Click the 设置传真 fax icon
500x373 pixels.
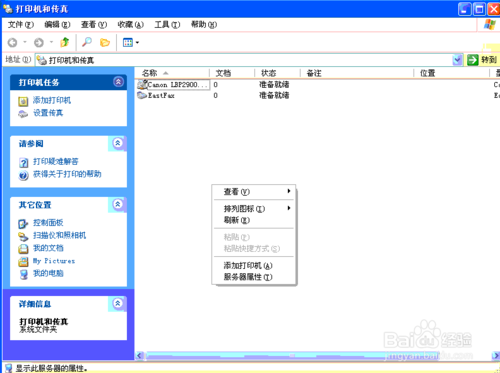pos(23,114)
